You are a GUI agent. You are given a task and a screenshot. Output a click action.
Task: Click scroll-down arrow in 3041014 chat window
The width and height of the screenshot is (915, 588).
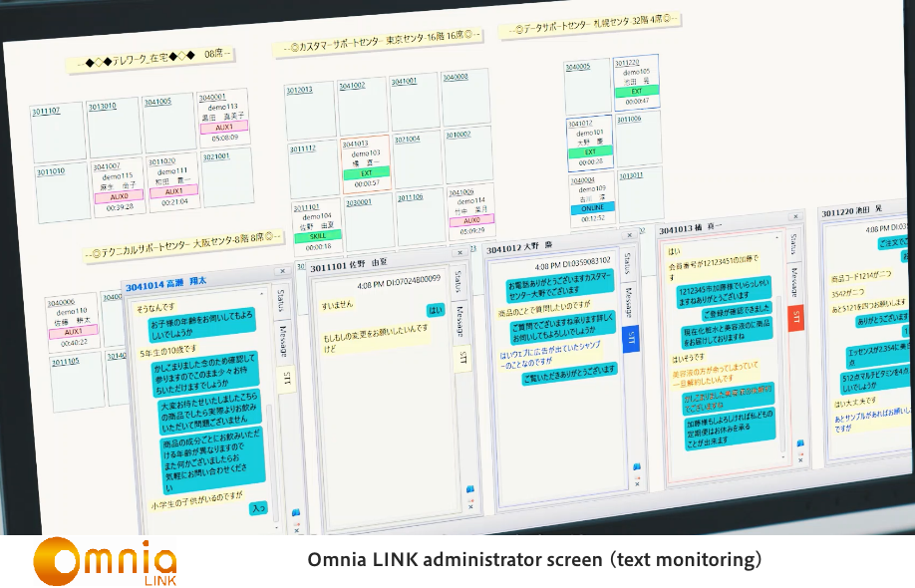(x=276, y=527)
